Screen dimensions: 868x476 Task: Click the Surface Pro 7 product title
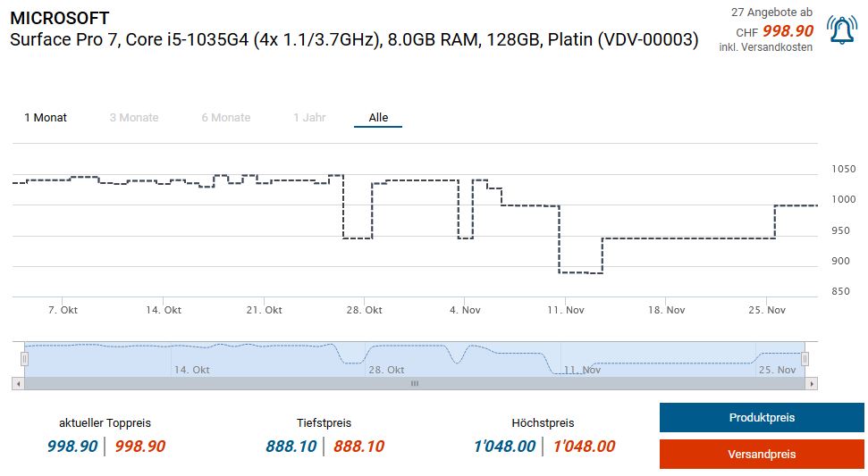click(x=354, y=39)
